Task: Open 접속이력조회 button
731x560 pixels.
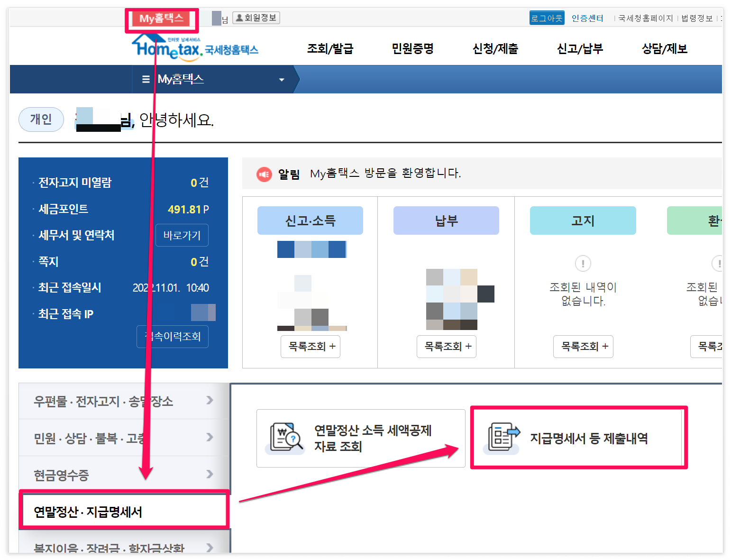Action: [x=173, y=337]
